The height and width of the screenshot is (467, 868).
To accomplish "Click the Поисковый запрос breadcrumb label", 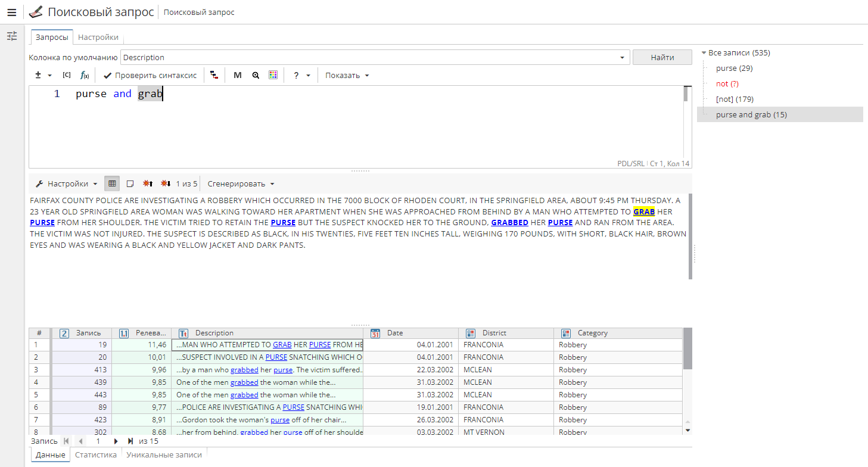I will point(199,13).
